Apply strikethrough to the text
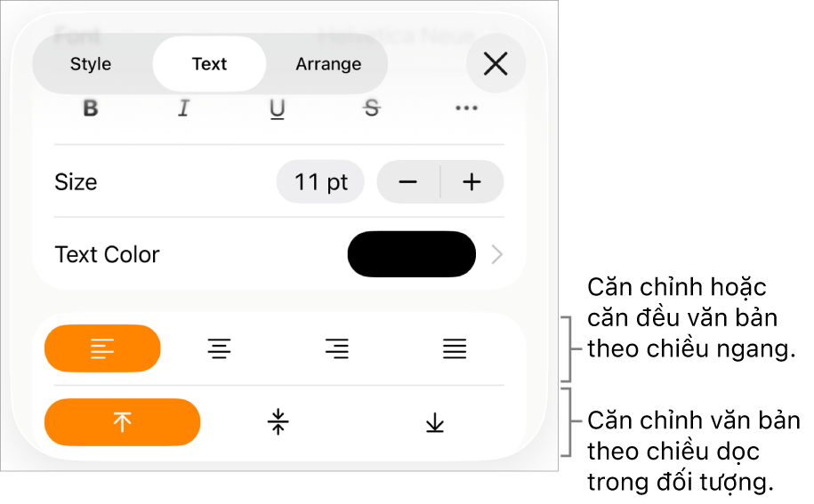The height and width of the screenshot is (504, 814). click(372, 108)
